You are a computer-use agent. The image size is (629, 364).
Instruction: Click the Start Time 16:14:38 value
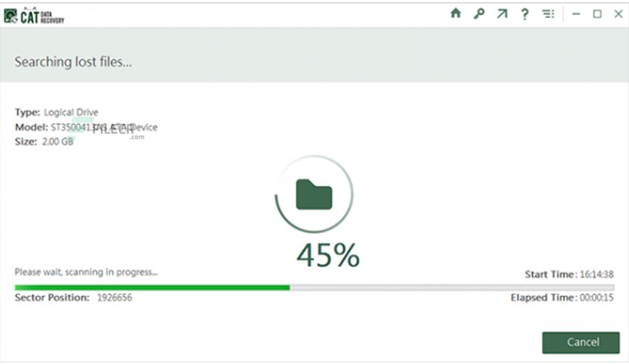click(x=597, y=275)
